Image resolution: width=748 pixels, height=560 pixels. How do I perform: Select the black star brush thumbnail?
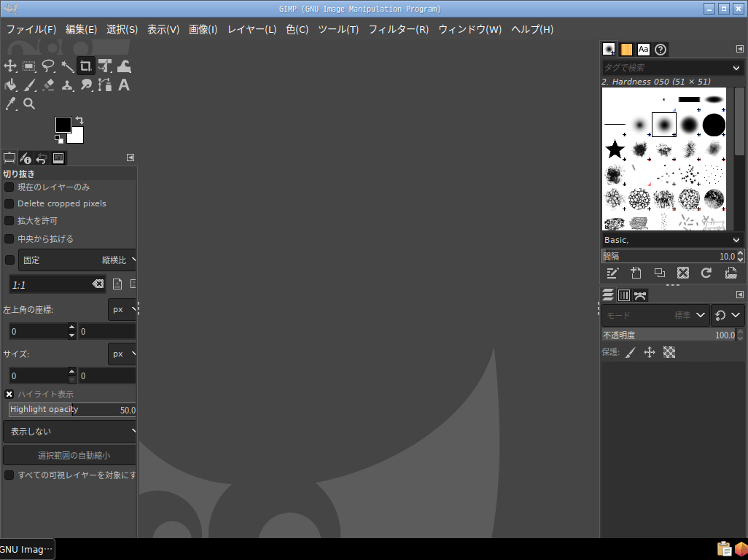(615, 149)
